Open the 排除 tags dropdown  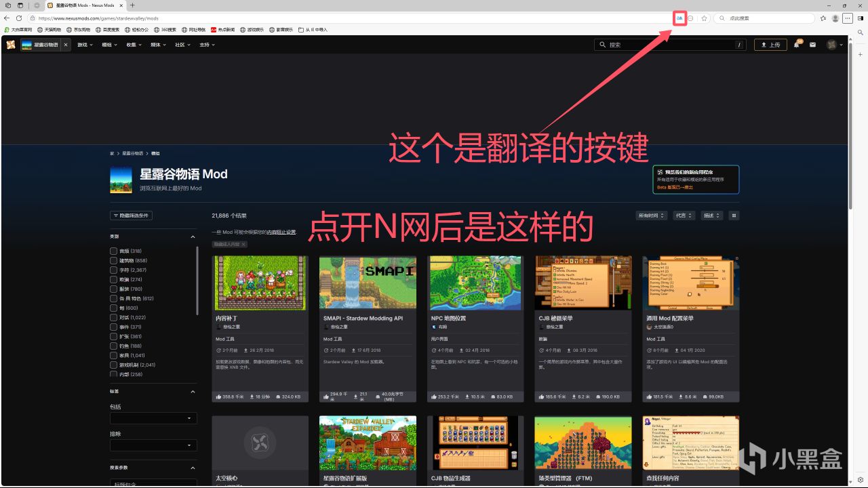tap(153, 445)
